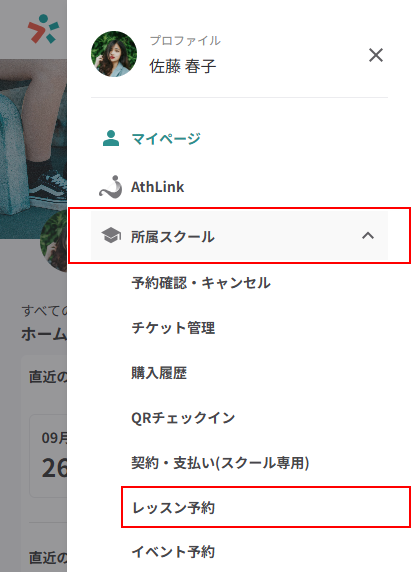Open 契約・支払い(スクール専用)
This screenshot has height=572, width=412.
pos(220,463)
